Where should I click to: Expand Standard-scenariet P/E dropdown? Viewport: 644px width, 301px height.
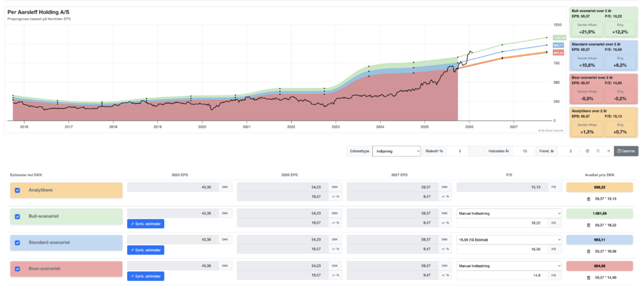click(508, 239)
